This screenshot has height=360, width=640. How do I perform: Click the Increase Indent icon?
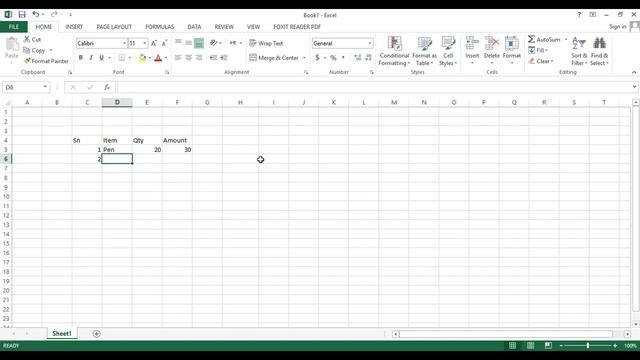[224, 58]
